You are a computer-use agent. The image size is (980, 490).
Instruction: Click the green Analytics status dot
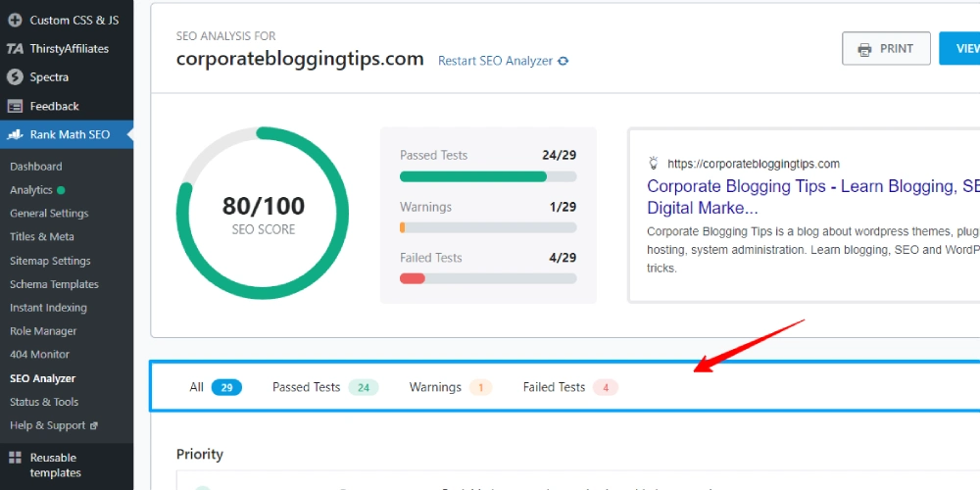(x=61, y=190)
